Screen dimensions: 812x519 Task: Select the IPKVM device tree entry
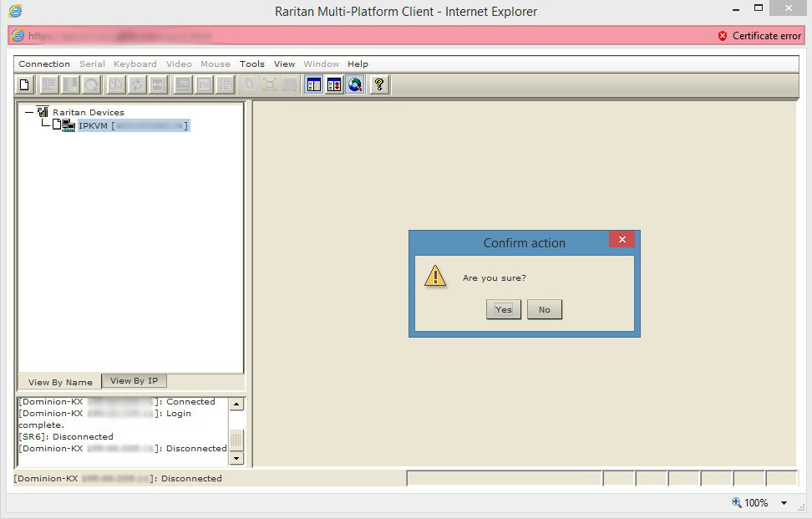coord(134,125)
